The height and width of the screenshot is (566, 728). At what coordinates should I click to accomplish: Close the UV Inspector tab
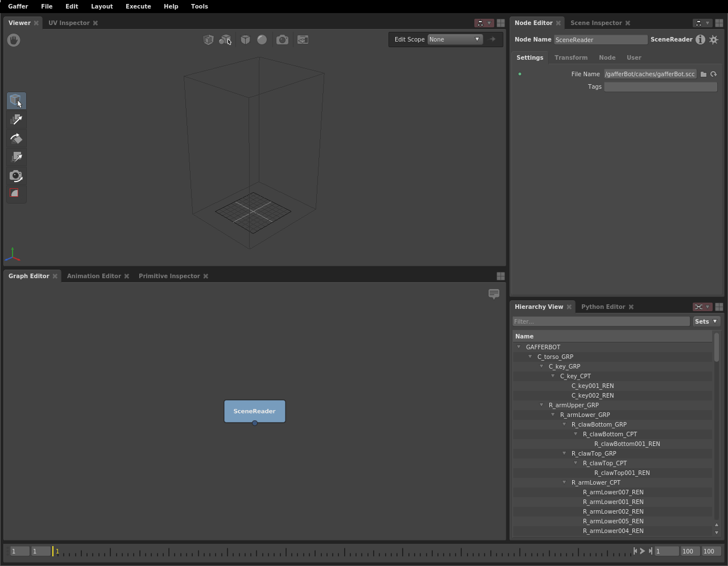[x=96, y=23]
